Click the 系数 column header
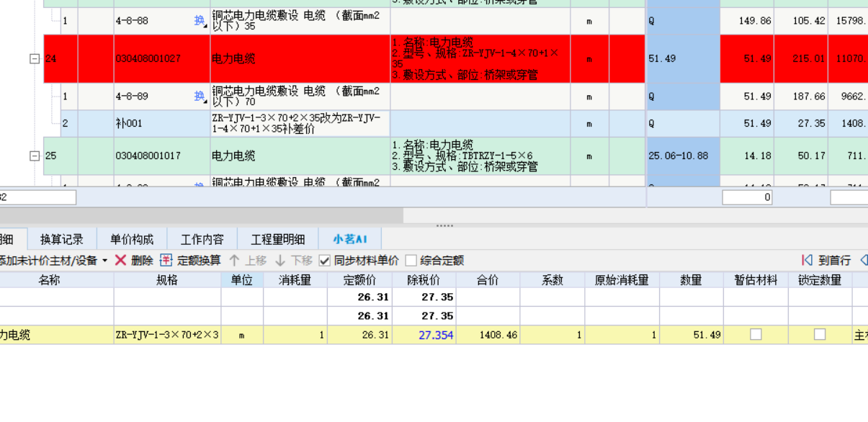The image size is (868, 422). tap(552, 280)
